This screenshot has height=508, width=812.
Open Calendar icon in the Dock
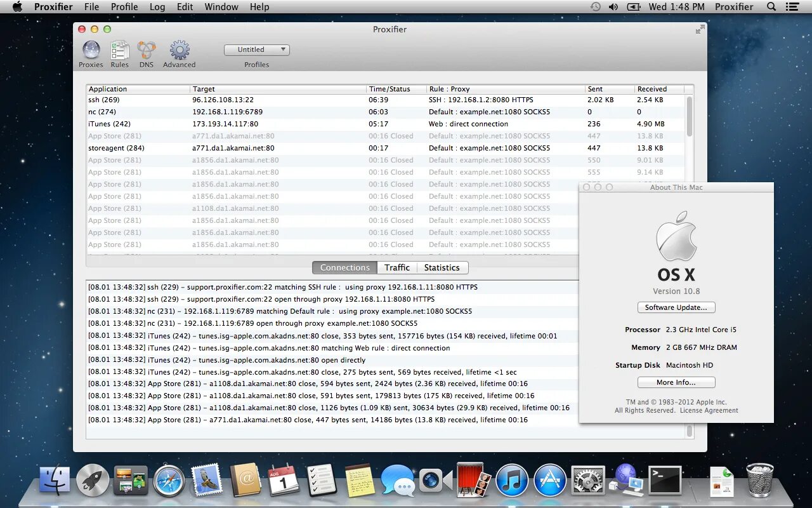coord(284,479)
